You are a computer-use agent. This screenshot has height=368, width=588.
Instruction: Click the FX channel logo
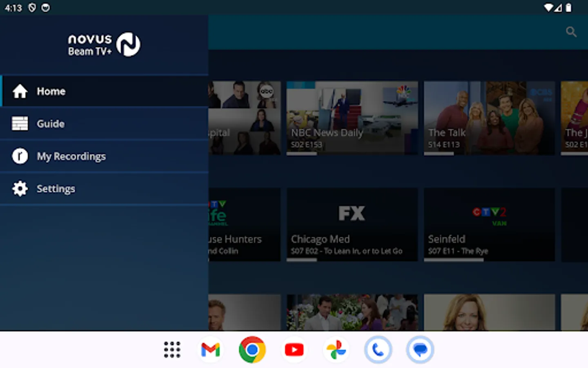352,213
